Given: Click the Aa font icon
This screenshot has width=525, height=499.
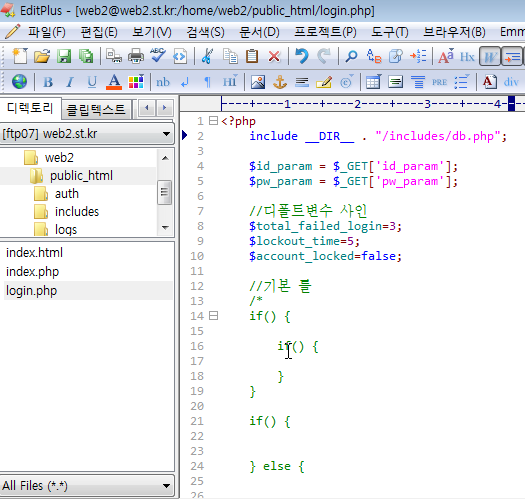Looking at the screenshot, I should [x=446, y=56].
